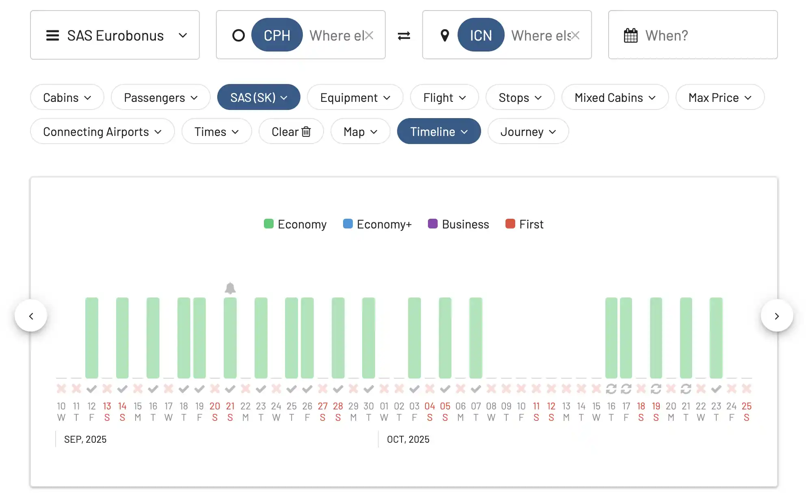Open the Flight filter dropdown

click(445, 97)
